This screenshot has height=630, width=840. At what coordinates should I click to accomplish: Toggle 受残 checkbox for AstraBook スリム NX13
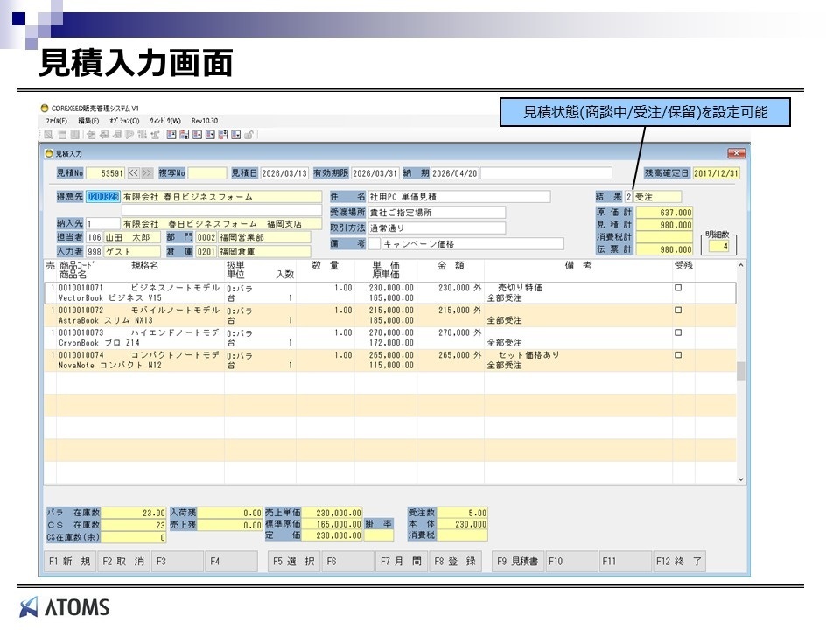[x=678, y=311]
